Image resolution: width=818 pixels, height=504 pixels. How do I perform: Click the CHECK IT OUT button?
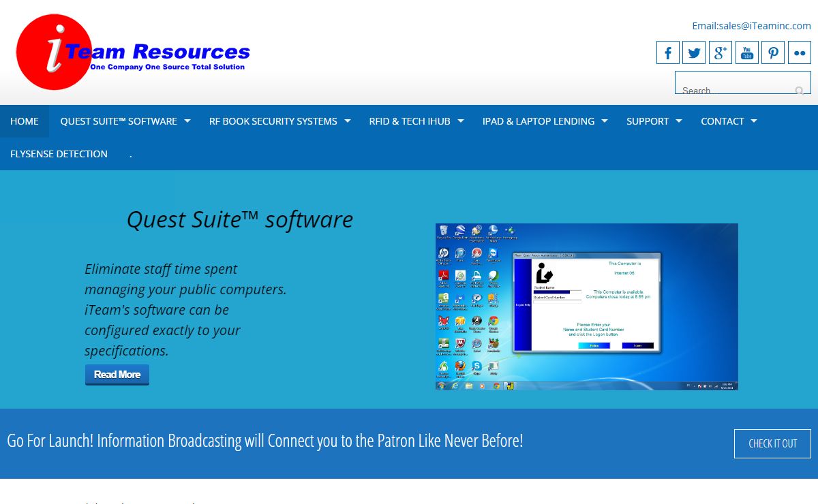pos(772,443)
